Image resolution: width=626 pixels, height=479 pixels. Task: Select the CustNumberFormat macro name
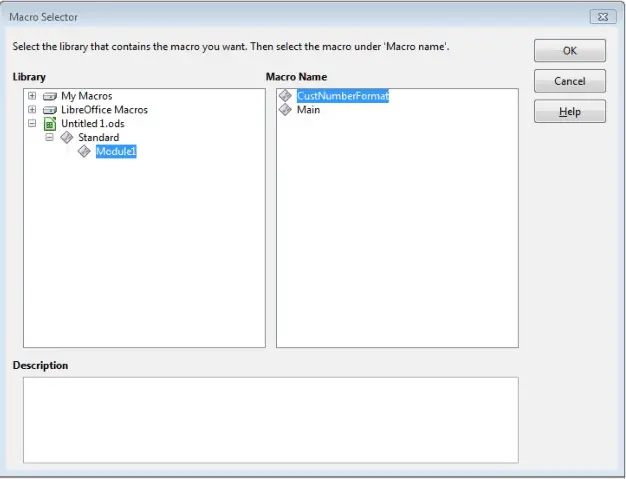(x=342, y=96)
